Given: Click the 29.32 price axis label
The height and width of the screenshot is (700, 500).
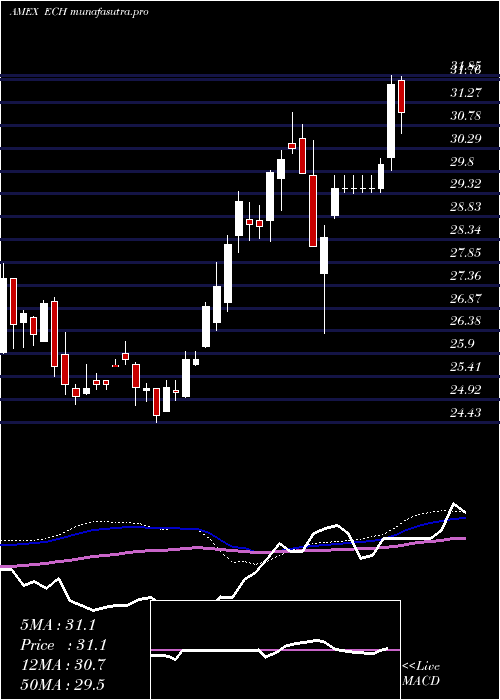Looking at the screenshot, I should 467,184.
